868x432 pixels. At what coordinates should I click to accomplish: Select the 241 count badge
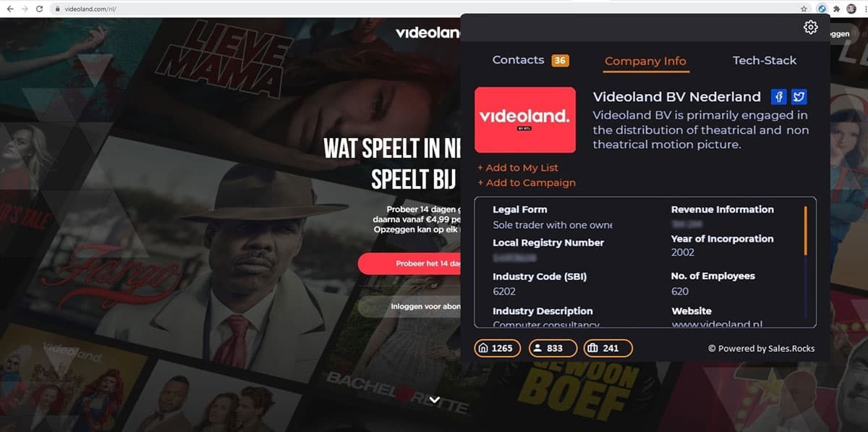pos(608,348)
